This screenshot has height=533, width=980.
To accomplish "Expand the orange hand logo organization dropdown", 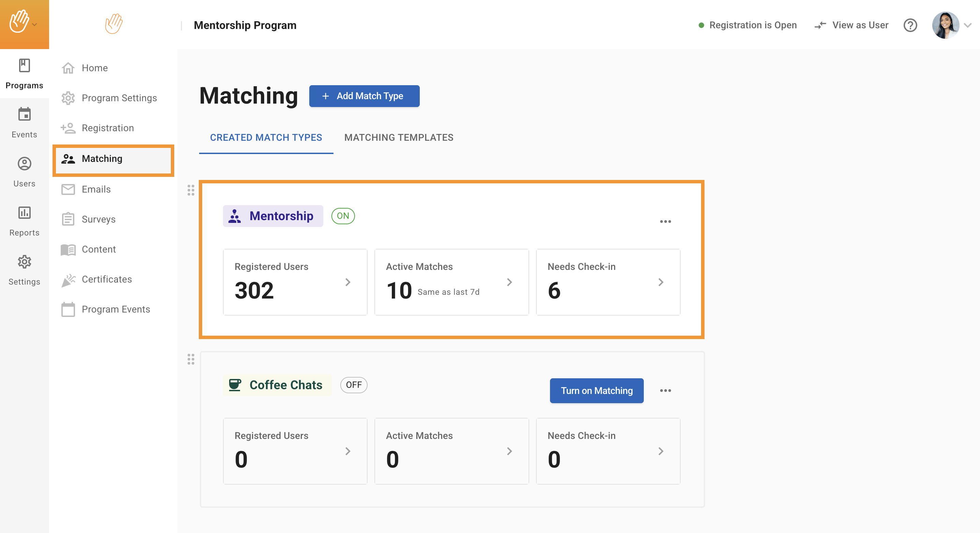I will coord(34,25).
